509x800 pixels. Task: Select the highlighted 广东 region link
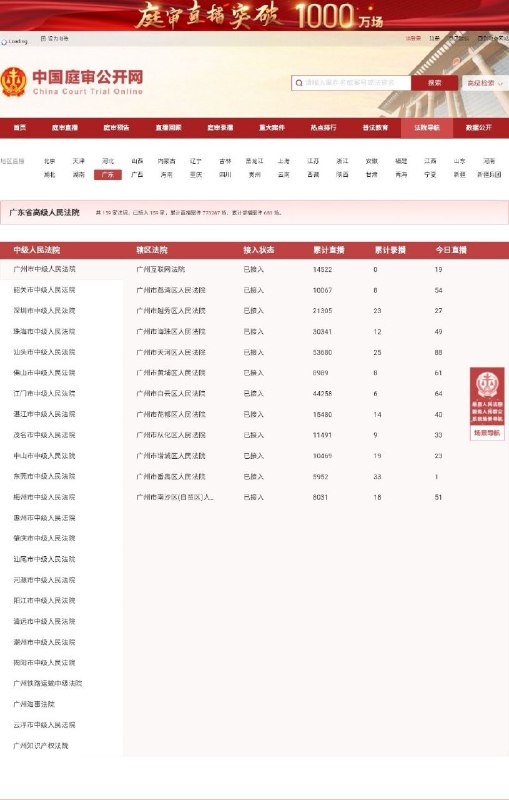tap(108, 174)
